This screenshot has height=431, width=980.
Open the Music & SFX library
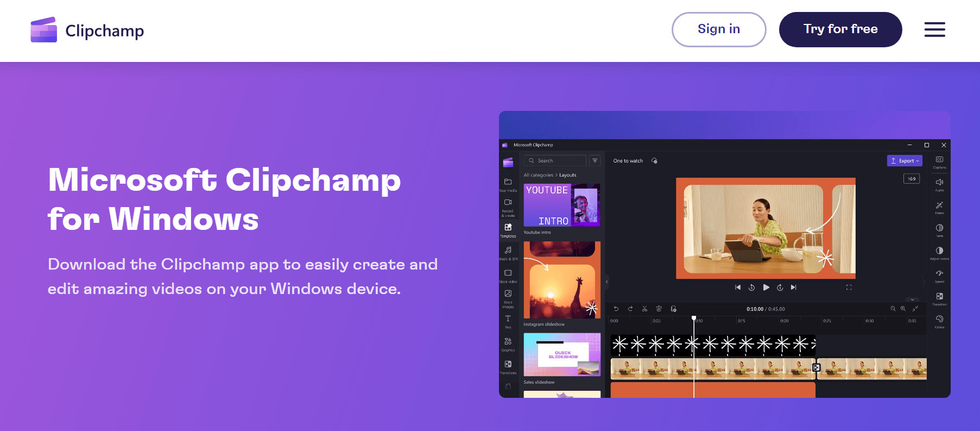[508, 253]
